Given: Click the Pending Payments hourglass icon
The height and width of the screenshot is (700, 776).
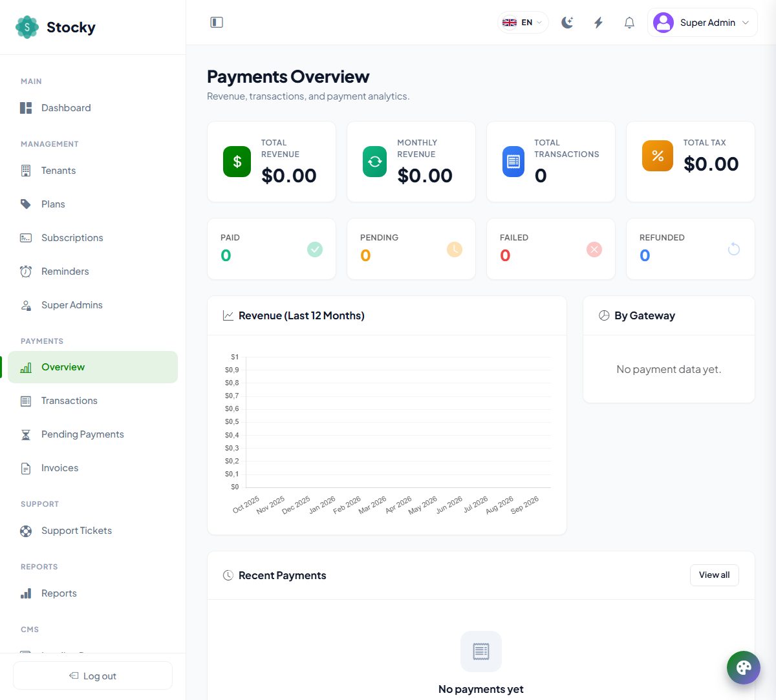Looking at the screenshot, I should tap(26, 434).
